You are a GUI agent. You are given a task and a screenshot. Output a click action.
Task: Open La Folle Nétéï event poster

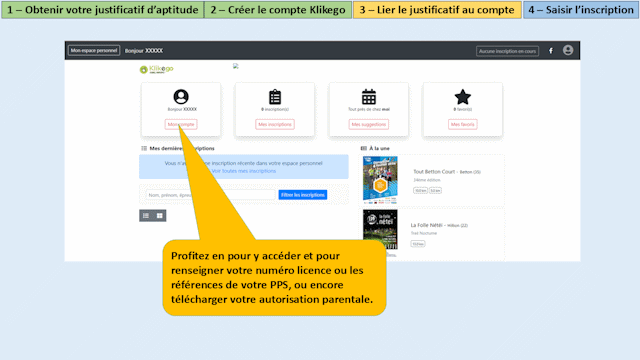380,229
